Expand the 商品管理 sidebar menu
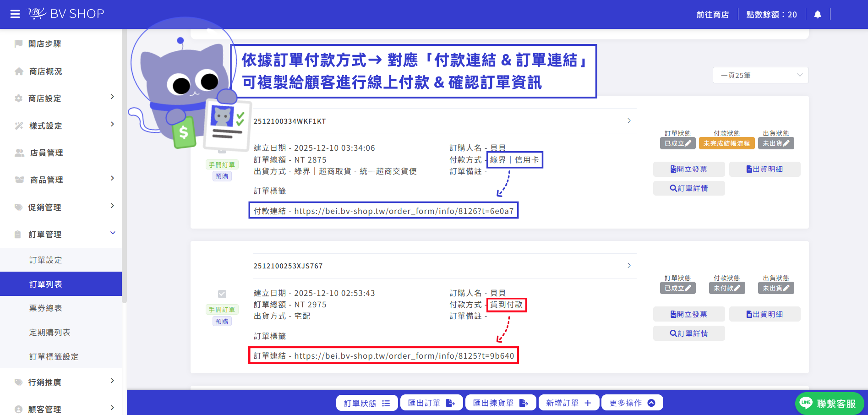The height and width of the screenshot is (415, 868). click(112, 178)
